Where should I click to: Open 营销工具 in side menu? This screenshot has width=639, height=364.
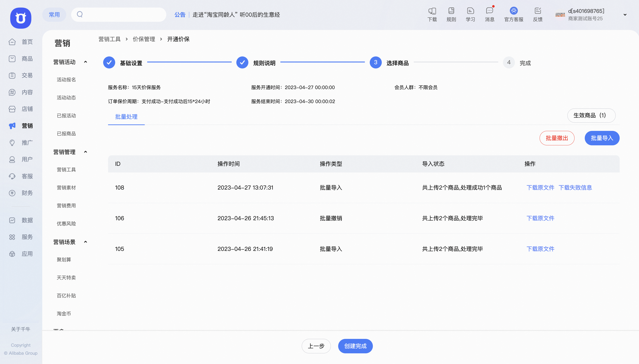(x=66, y=170)
